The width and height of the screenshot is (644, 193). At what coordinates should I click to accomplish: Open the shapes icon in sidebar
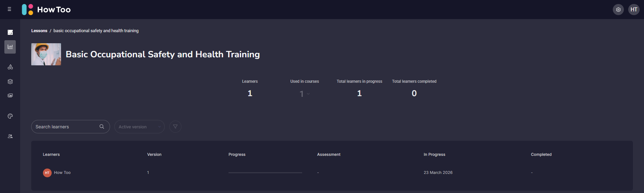pyautogui.click(x=10, y=67)
